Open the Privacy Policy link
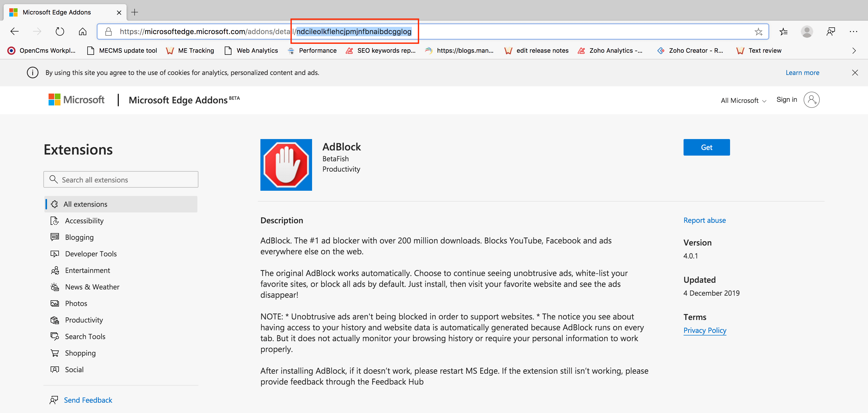868x413 pixels. (704, 330)
